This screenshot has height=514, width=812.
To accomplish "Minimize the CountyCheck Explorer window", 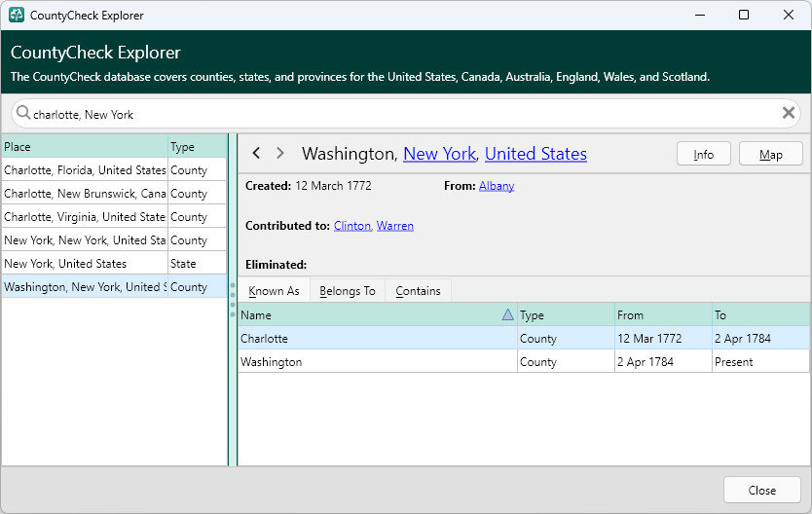I will coord(700,15).
